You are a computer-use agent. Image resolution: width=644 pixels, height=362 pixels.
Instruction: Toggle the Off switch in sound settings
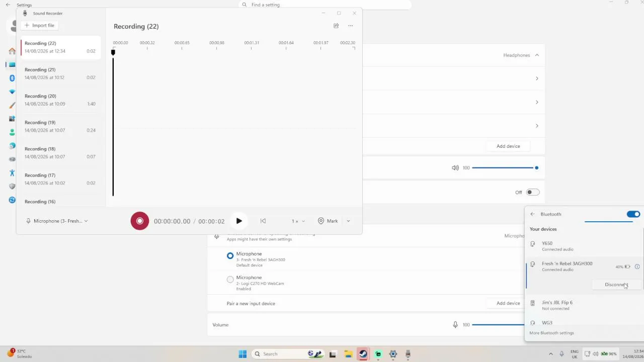(x=533, y=192)
